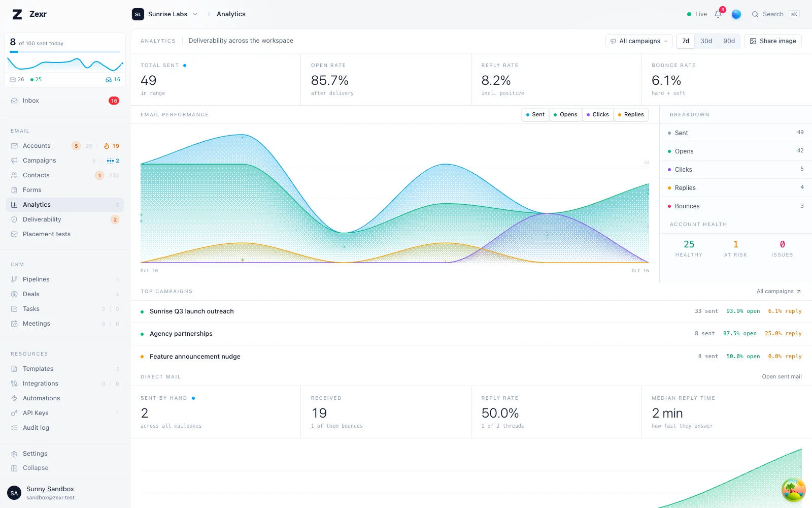This screenshot has height=508, width=812.
Task: Click the Inbox envelope icon
Action: click(14, 101)
